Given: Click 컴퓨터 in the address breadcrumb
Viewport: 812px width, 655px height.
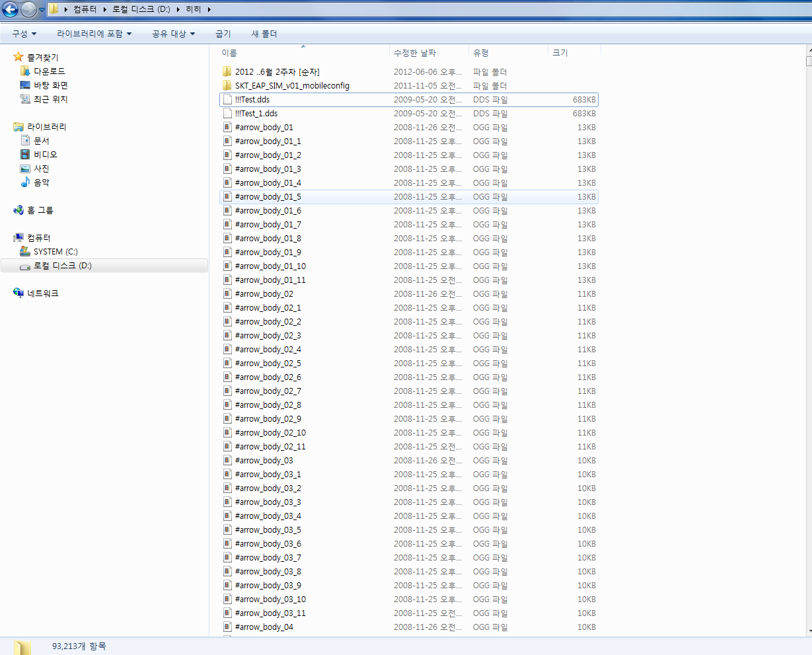Looking at the screenshot, I should tap(85, 9).
